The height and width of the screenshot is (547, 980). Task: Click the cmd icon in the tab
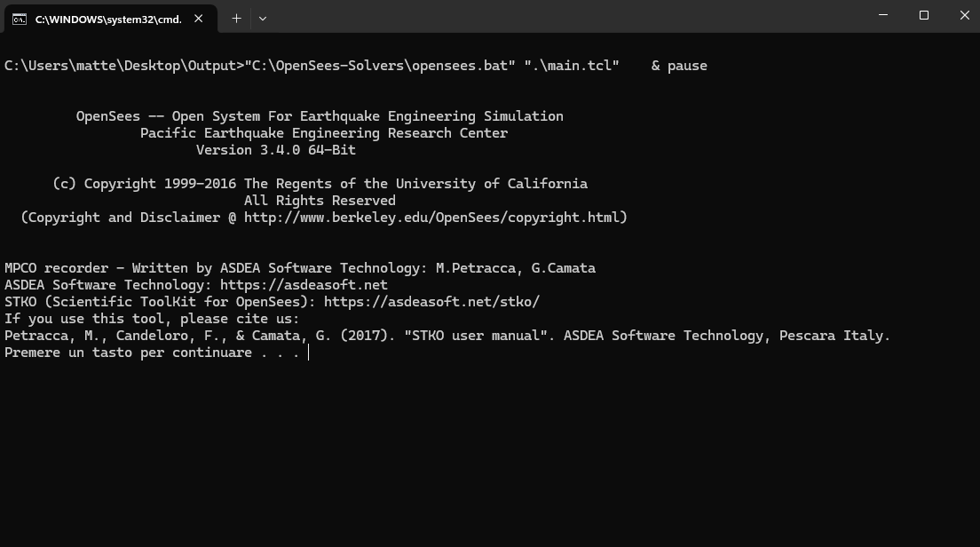pyautogui.click(x=20, y=20)
